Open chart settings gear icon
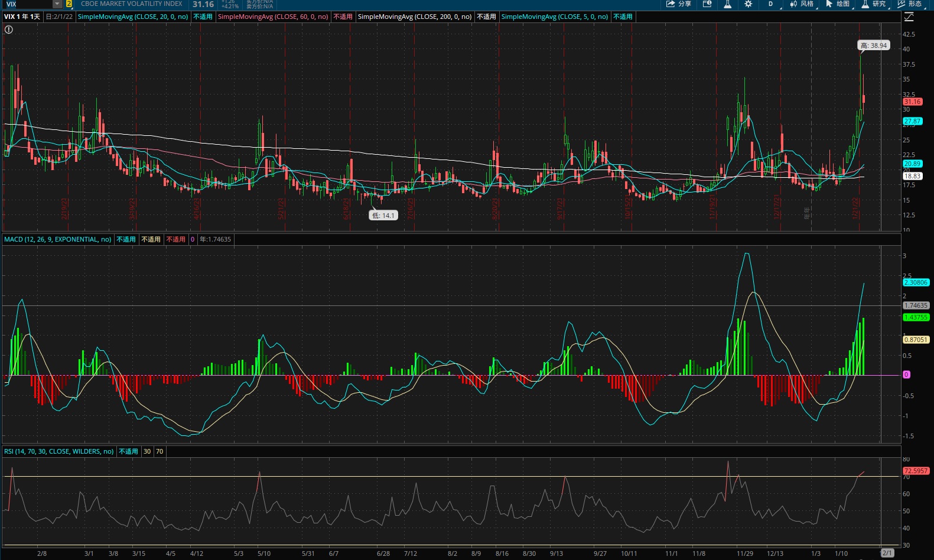 coord(748,4)
